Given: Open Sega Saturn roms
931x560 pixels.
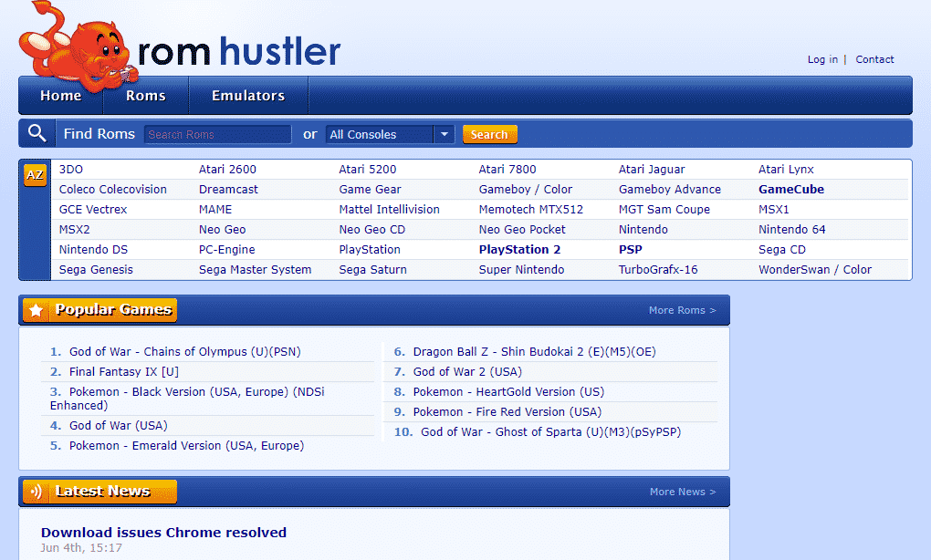Looking at the screenshot, I should tap(373, 271).
